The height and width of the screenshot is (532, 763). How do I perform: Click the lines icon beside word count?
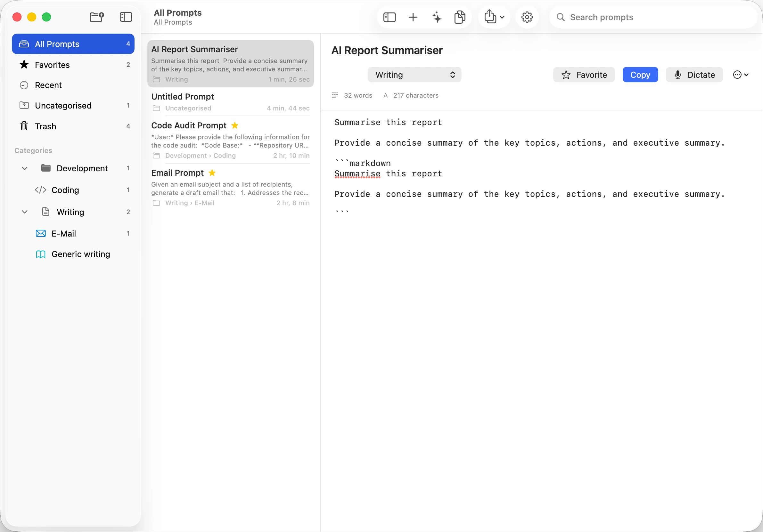pyautogui.click(x=335, y=95)
